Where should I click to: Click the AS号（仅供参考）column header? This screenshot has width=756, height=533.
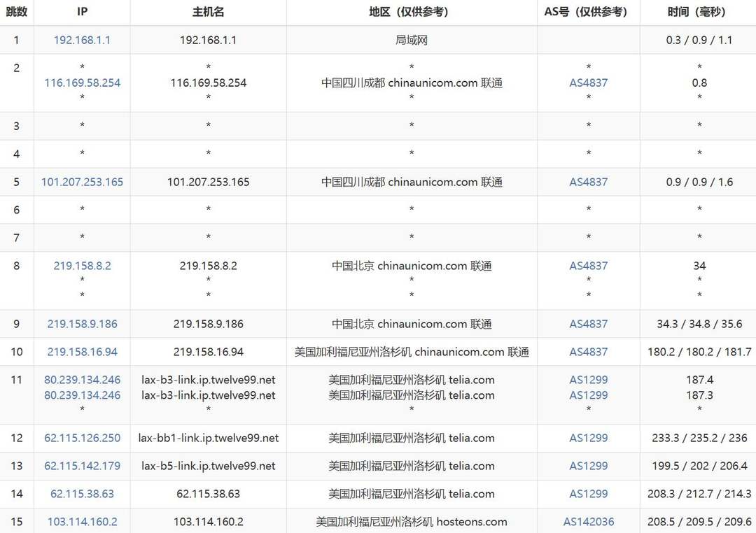point(589,12)
